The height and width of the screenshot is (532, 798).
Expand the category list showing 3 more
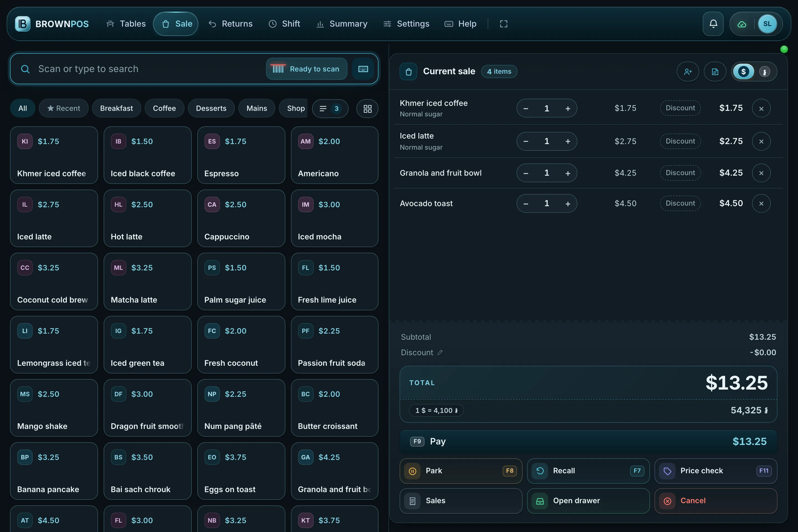[330, 109]
